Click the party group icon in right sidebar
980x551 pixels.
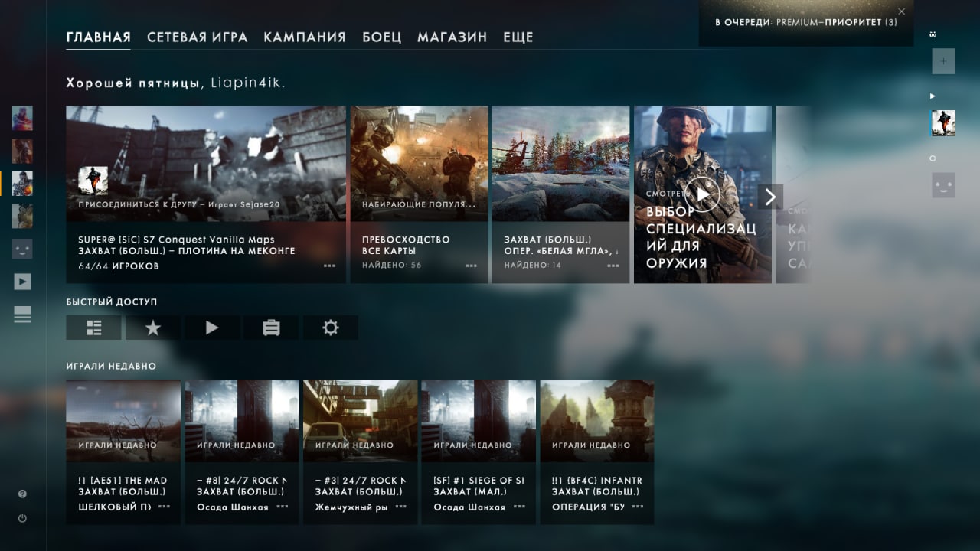(933, 34)
